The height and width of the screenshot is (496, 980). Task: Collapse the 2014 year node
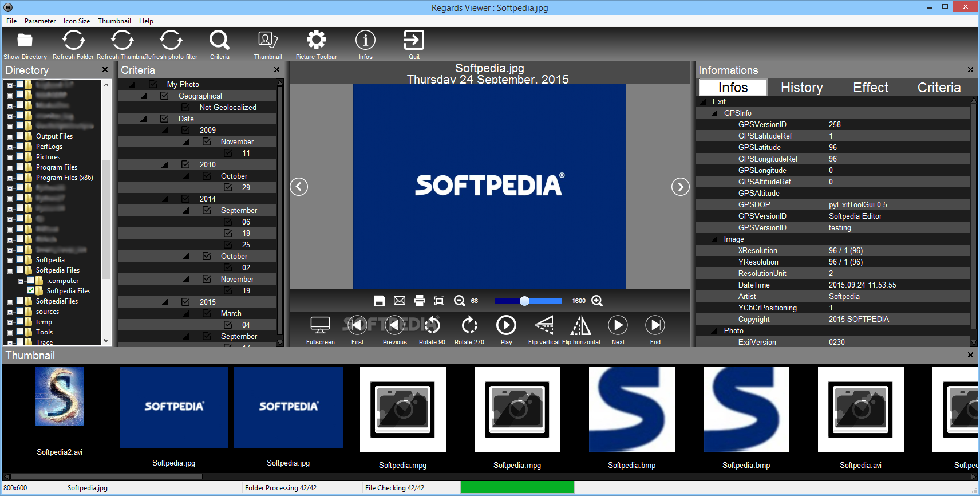click(165, 199)
